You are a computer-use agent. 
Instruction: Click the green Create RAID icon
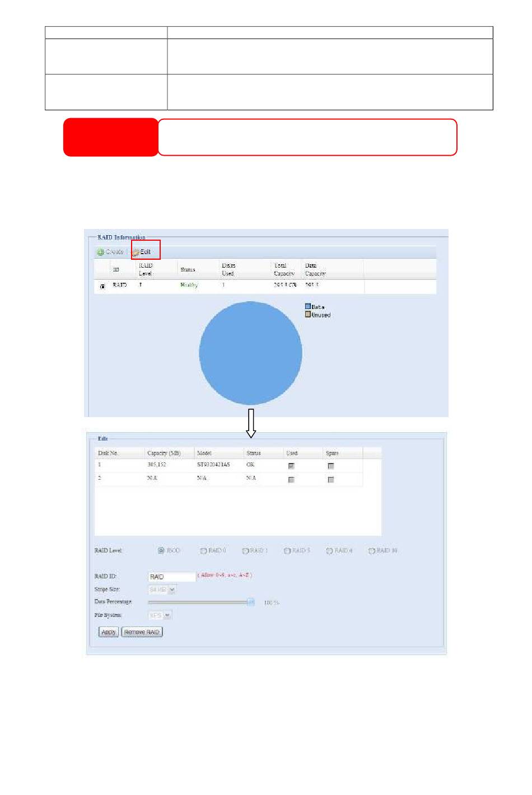pos(100,252)
